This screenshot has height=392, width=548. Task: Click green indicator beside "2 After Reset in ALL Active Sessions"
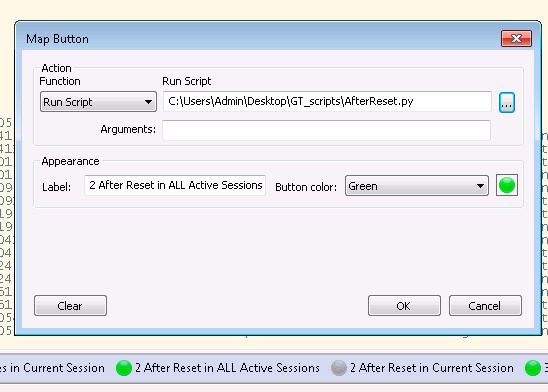123,368
